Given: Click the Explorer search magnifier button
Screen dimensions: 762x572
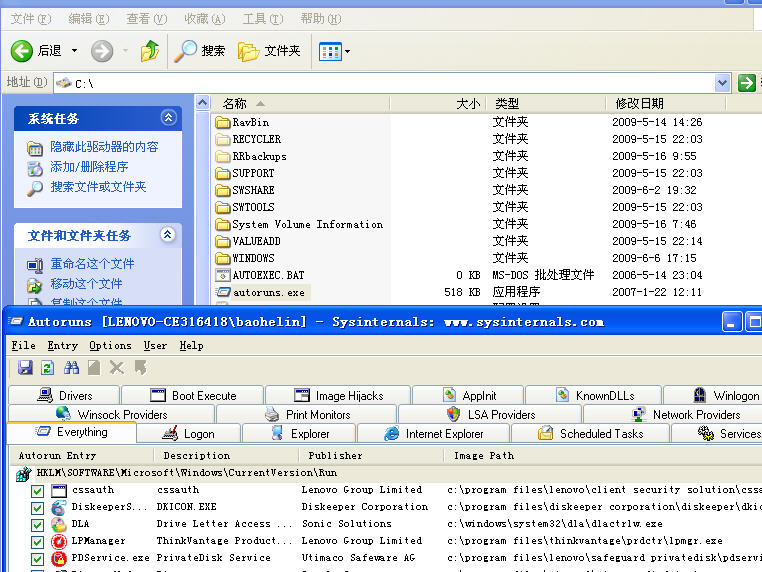Looking at the screenshot, I should tap(199, 51).
